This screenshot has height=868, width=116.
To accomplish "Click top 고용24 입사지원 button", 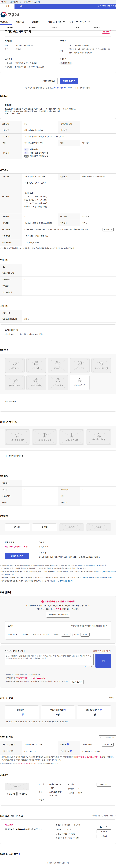I will [69, 81].
